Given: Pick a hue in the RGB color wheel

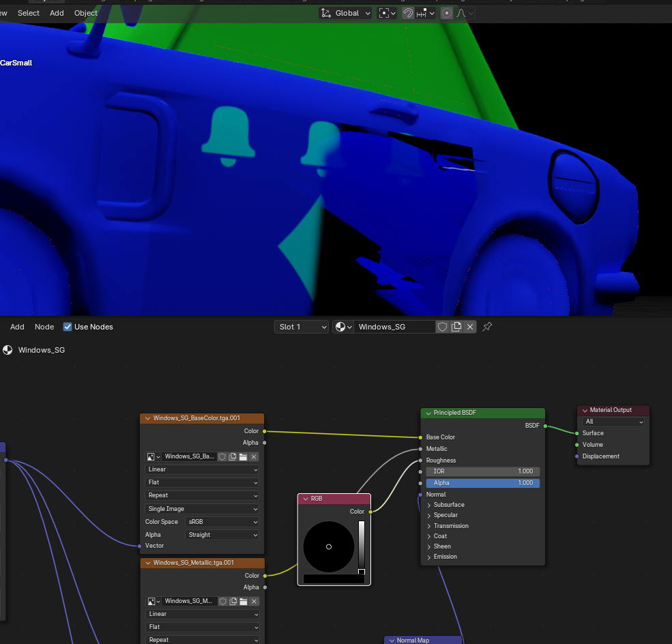Looking at the screenshot, I should tap(329, 546).
